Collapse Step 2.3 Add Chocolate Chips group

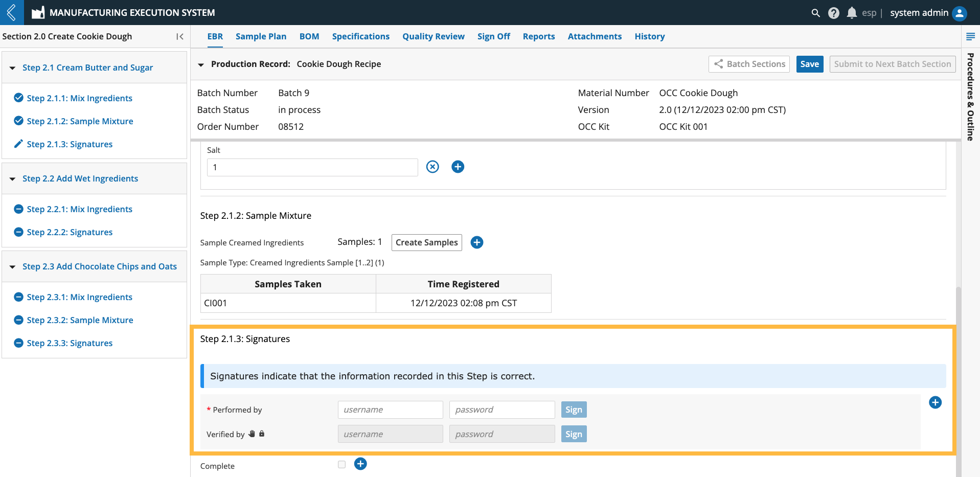pyautogui.click(x=12, y=266)
